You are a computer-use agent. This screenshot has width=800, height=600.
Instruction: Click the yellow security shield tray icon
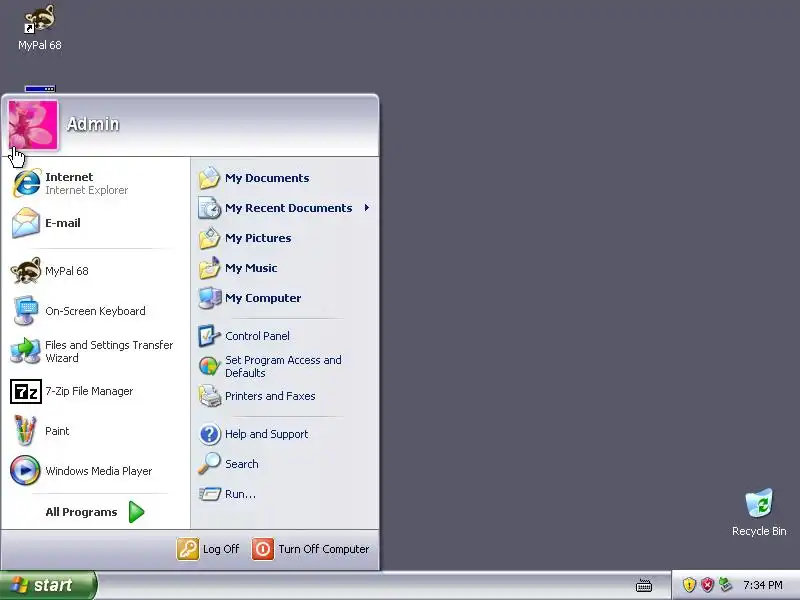tap(689, 585)
